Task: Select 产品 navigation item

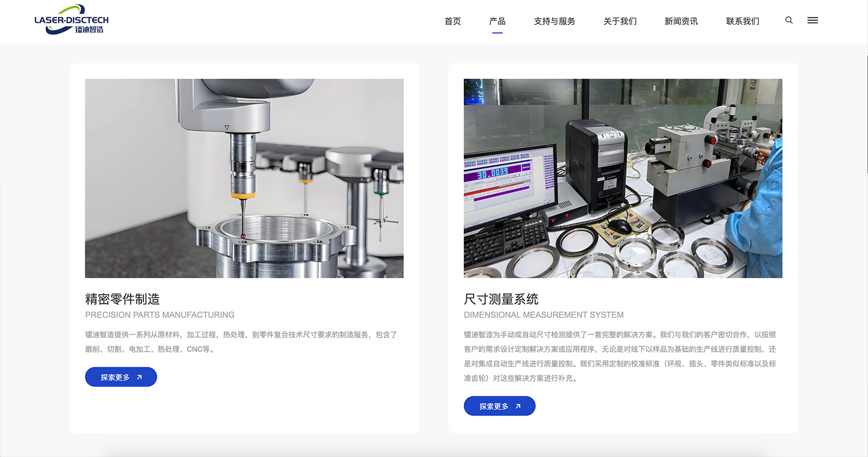Action: click(497, 21)
